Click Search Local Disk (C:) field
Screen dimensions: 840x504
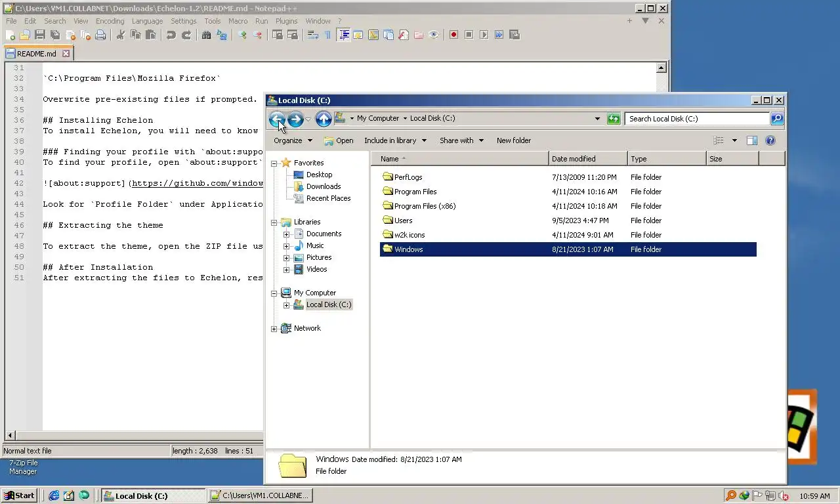(697, 119)
